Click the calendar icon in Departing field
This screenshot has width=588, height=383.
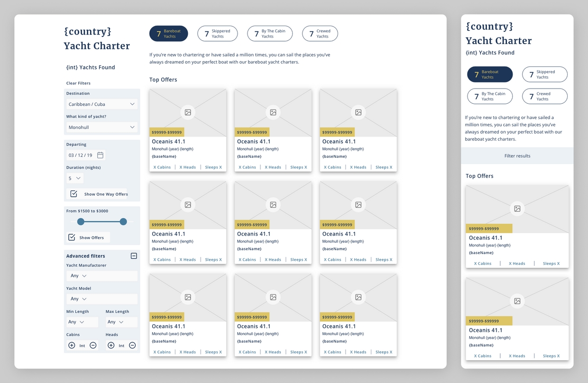coord(100,155)
